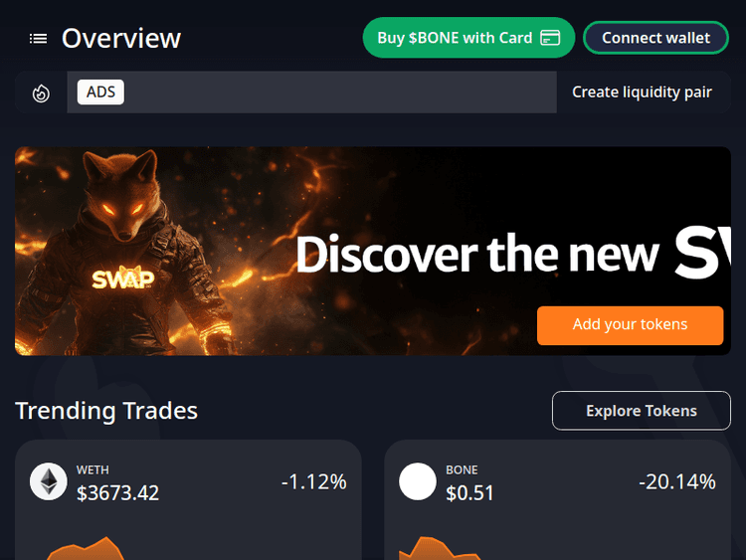Select the ADS badge label
746x560 pixels.
[100, 92]
